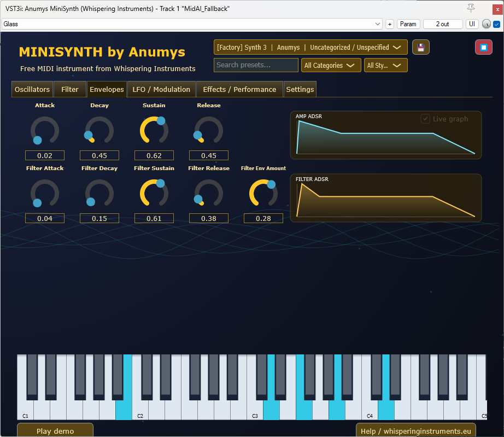Click the Filter Sustain value 0.61

(x=154, y=218)
